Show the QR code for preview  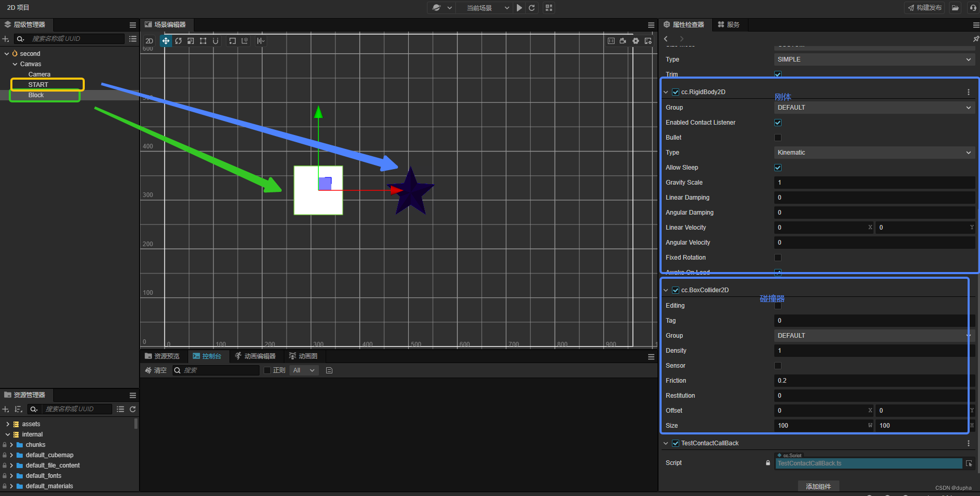[x=549, y=8]
